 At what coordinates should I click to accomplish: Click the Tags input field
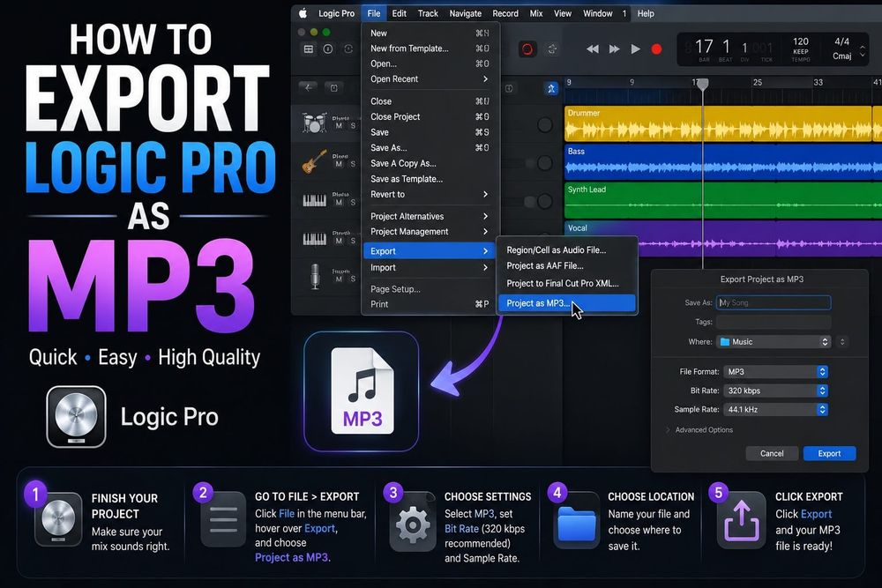[774, 322]
